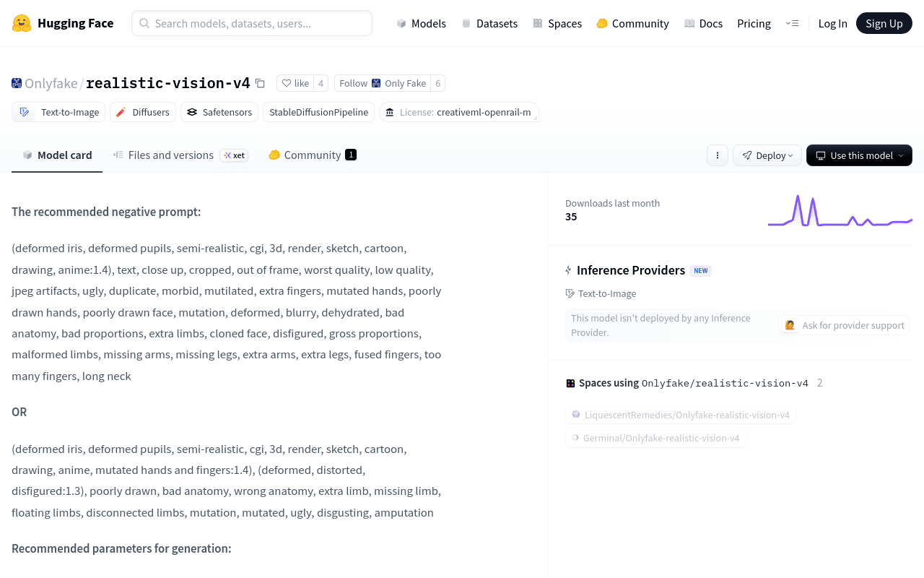Image resolution: width=924 pixels, height=578 pixels.
Task: Click the Hugging Face logo icon
Action: tap(22, 23)
